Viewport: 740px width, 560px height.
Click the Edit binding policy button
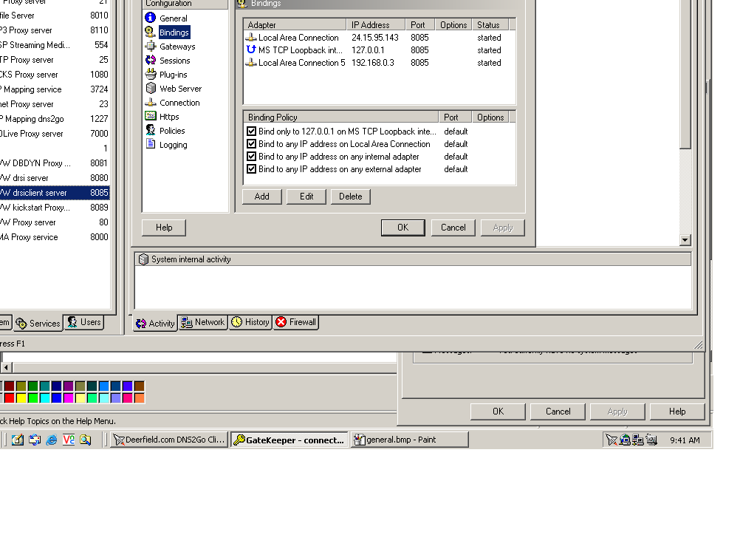coord(306,197)
